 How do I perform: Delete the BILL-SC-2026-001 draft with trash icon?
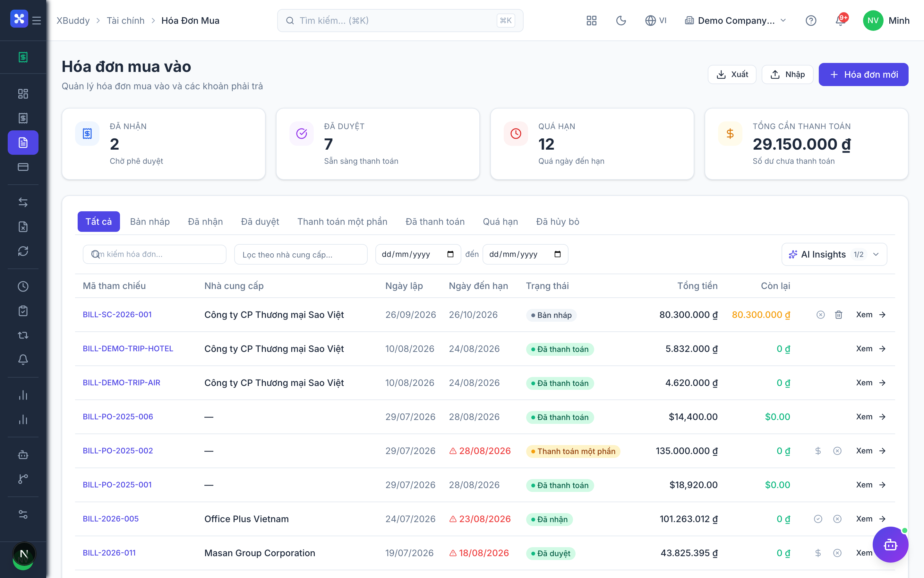(838, 315)
